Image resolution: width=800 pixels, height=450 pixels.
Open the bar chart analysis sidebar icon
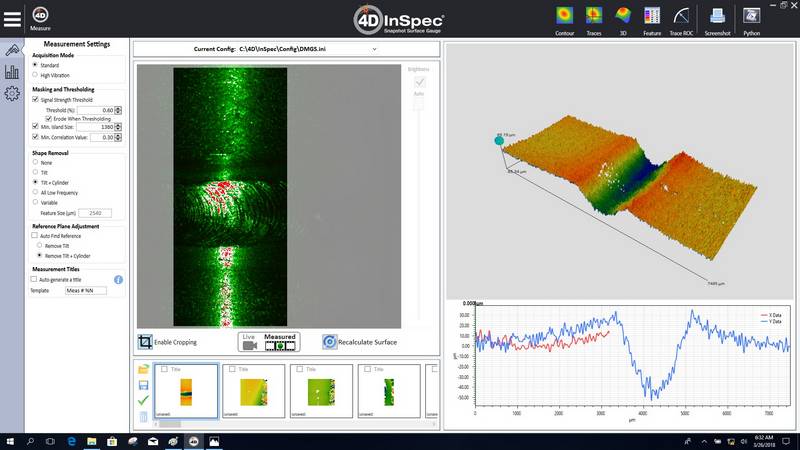[12, 72]
